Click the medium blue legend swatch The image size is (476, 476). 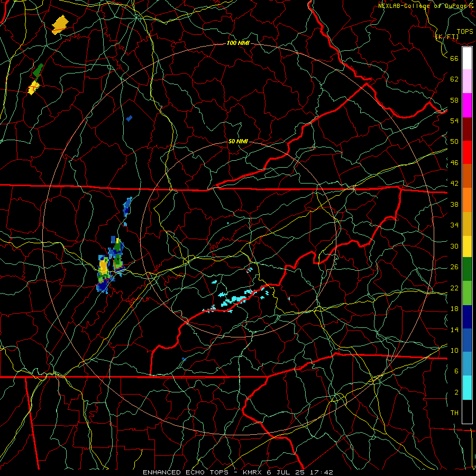click(467, 340)
